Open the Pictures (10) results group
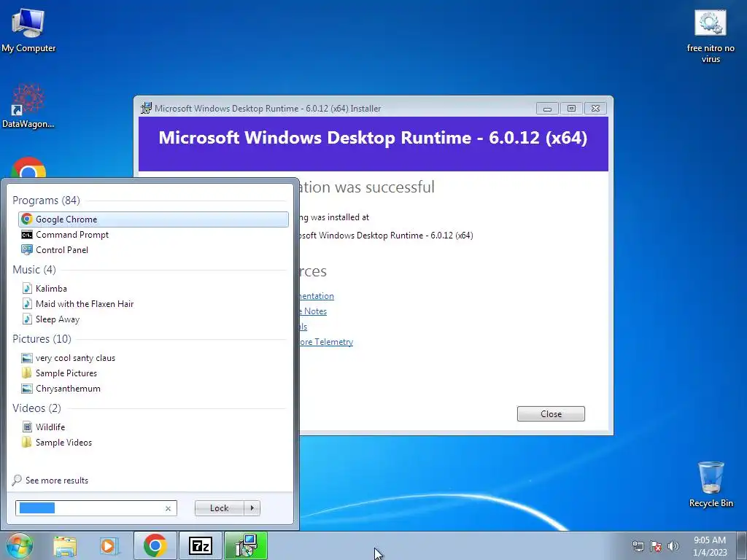Screen dimensions: 747x560 pos(42,339)
